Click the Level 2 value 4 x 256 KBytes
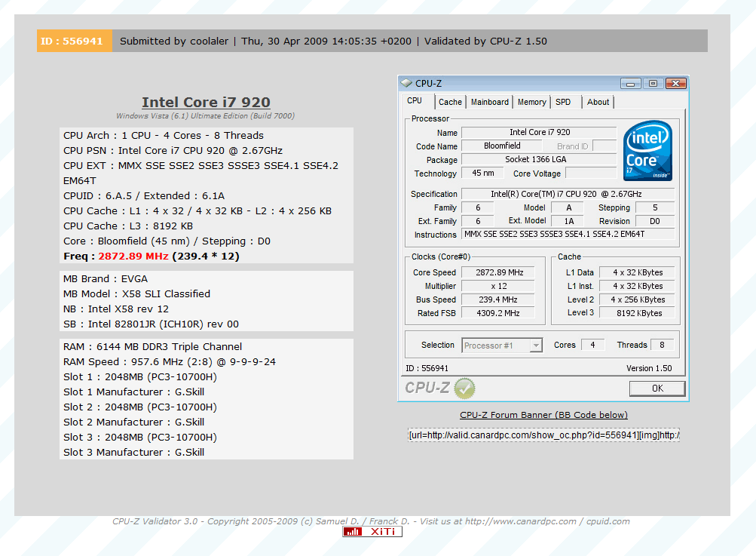Image resolution: width=756 pixels, height=556 pixels. pos(637,300)
